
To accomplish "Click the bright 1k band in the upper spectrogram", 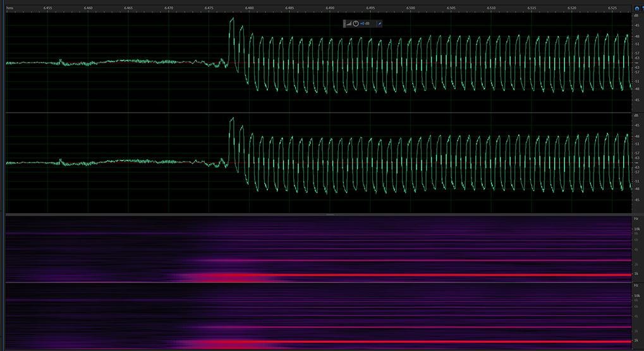I will click(442, 275).
